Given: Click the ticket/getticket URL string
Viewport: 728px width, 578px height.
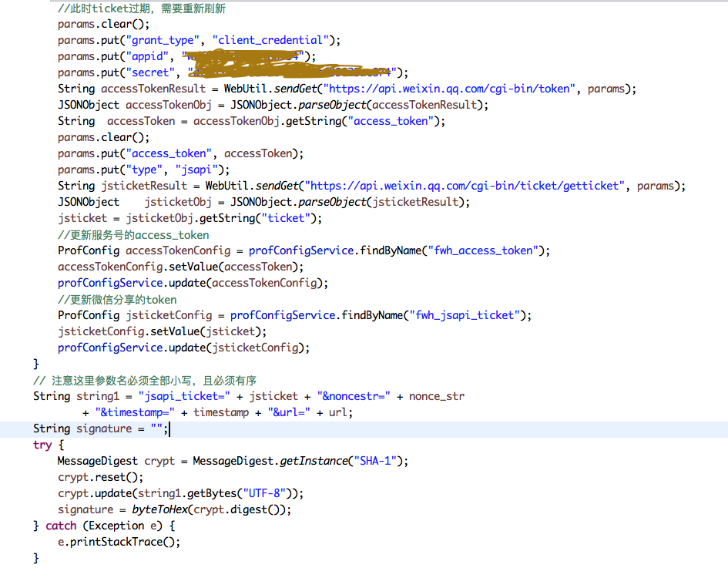Looking at the screenshot, I should [x=465, y=187].
